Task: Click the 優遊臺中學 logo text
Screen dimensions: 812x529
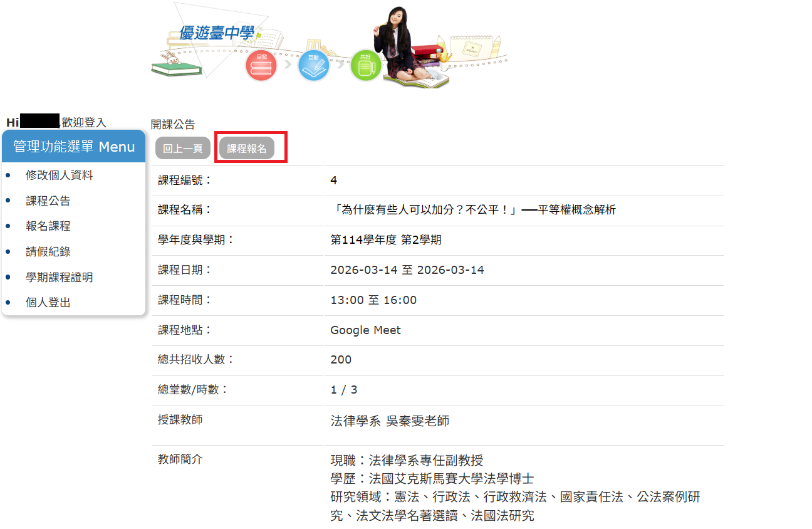Action: click(217, 33)
